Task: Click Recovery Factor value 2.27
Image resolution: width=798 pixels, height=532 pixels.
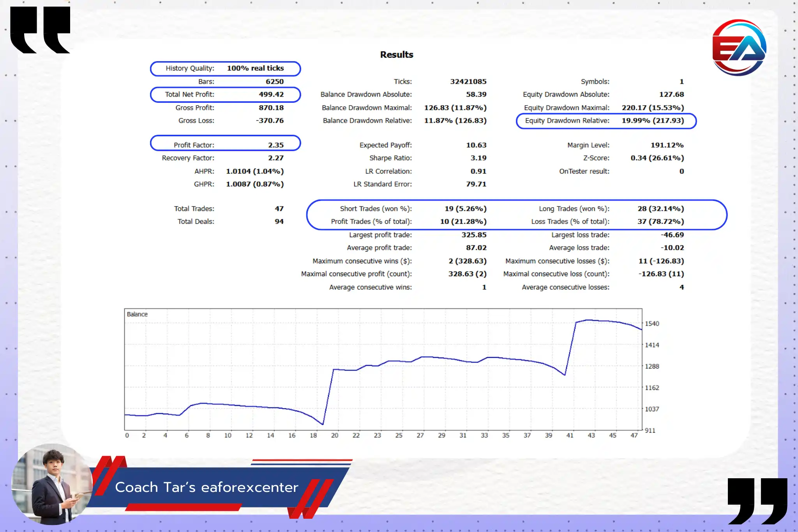Action: coord(276,158)
